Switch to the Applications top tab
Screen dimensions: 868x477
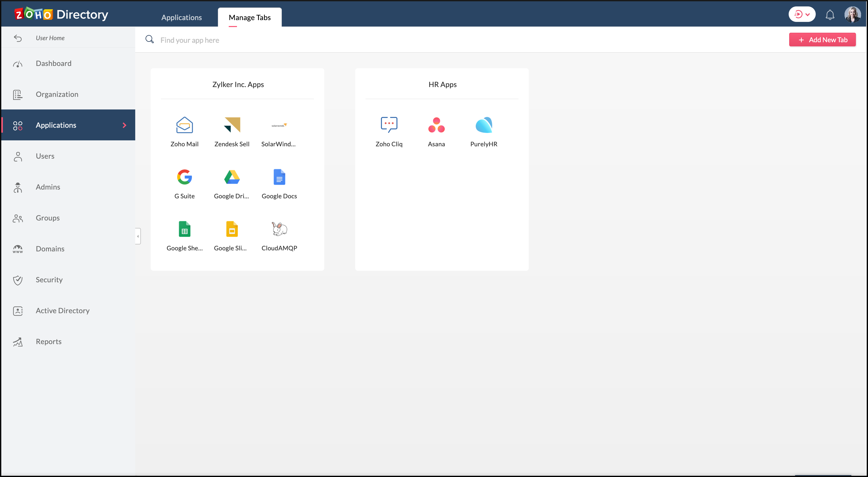(x=181, y=18)
